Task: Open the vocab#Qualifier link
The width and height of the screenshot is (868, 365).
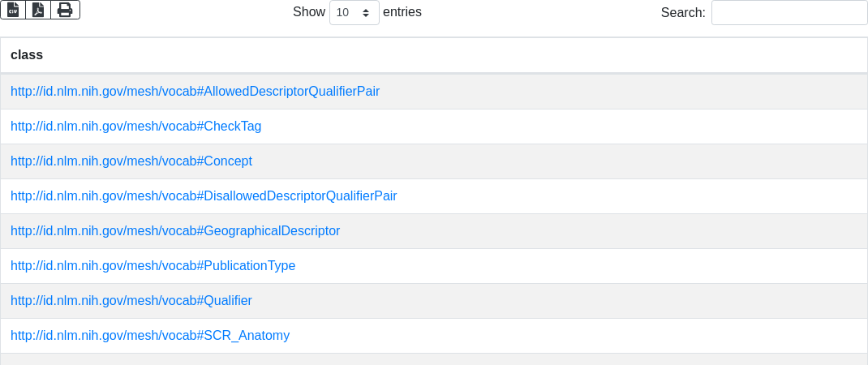Action: tap(131, 301)
